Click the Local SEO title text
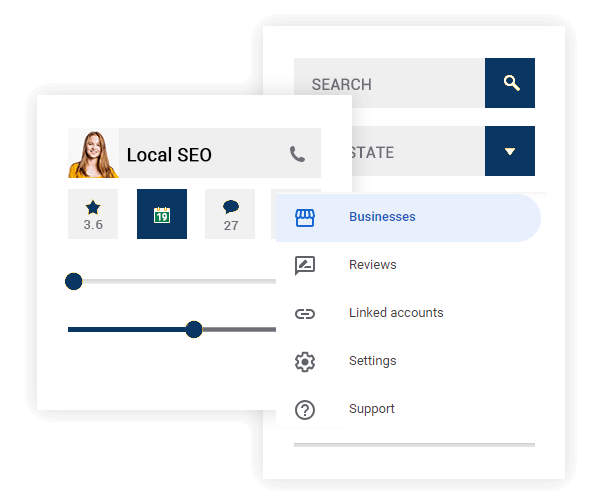The height and width of the screenshot is (500, 600). pyautogui.click(x=169, y=155)
